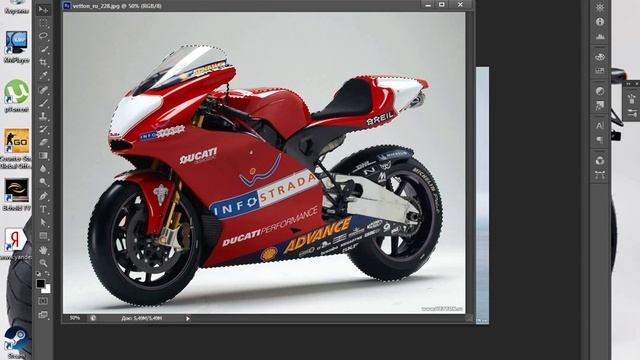This screenshot has width=640, height=360.
Task: Click the red motorcycle image on the canvas
Action: pos(264,176)
